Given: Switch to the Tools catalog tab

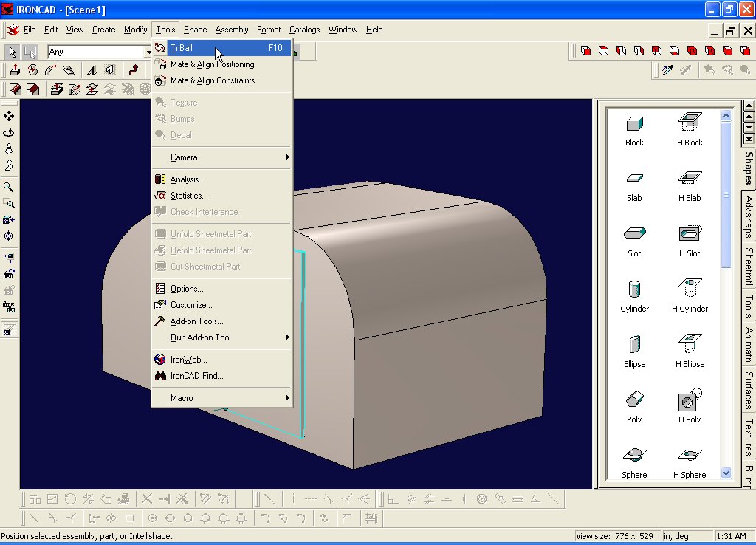Looking at the screenshot, I should pyautogui.click(x=749, y=306).
